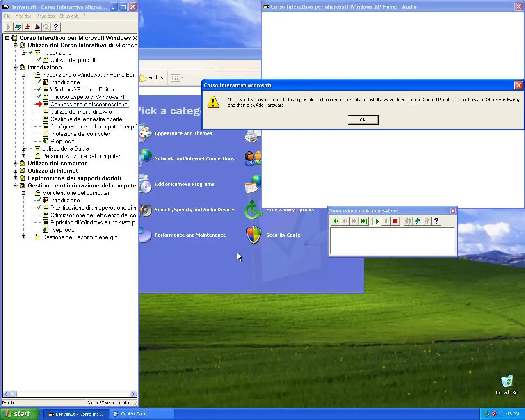Click the gray play arrow in Benvenuti toolbar

pos(8,27)
